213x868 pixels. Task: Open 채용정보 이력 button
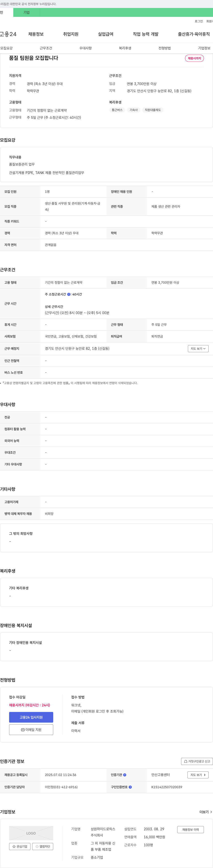(190, 830)
